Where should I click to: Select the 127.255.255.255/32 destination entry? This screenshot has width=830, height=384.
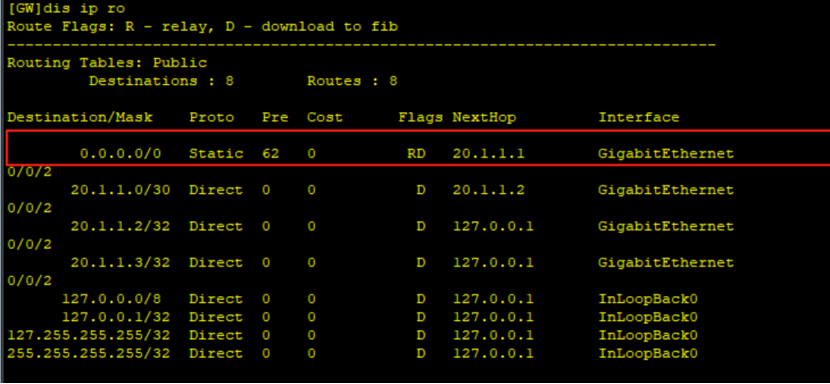89,335
